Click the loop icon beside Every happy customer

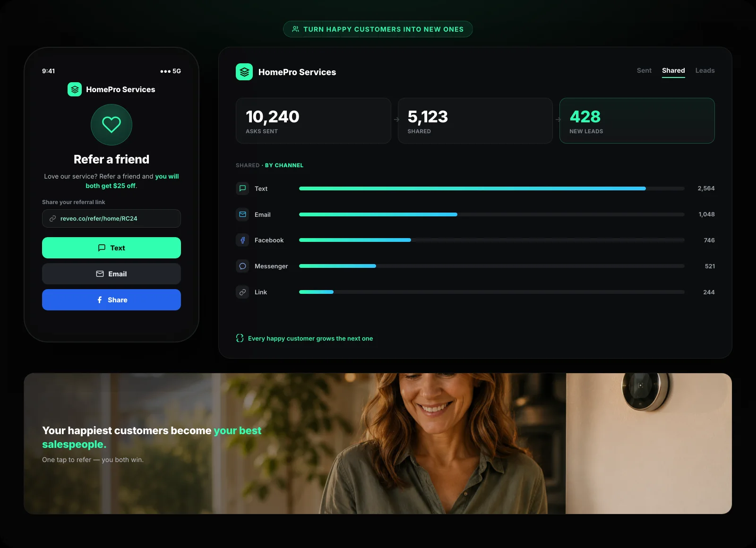[240, 338]
